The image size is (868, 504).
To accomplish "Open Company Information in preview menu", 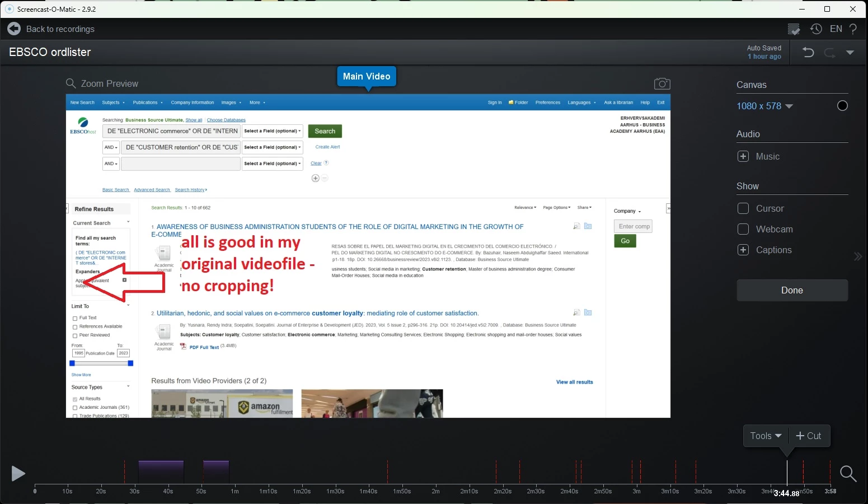I will tap(193, 102).
